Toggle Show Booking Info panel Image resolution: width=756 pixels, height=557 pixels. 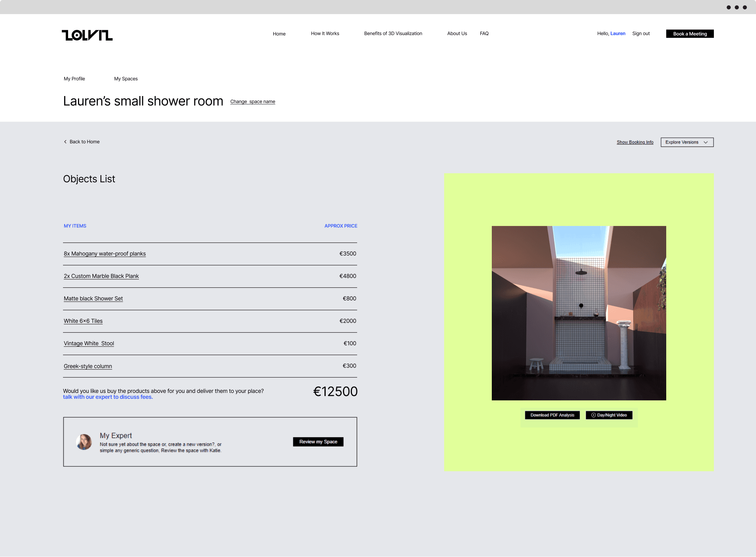coord(634,142)
